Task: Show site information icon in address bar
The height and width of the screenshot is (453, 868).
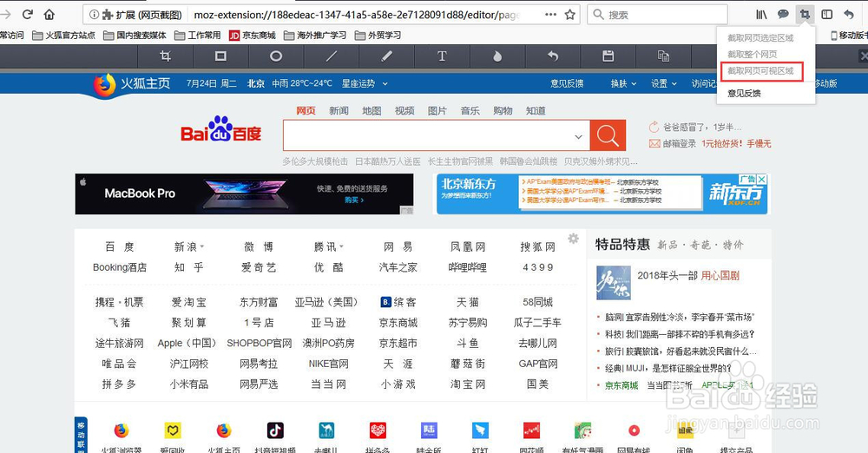Action: click(94, 15)
